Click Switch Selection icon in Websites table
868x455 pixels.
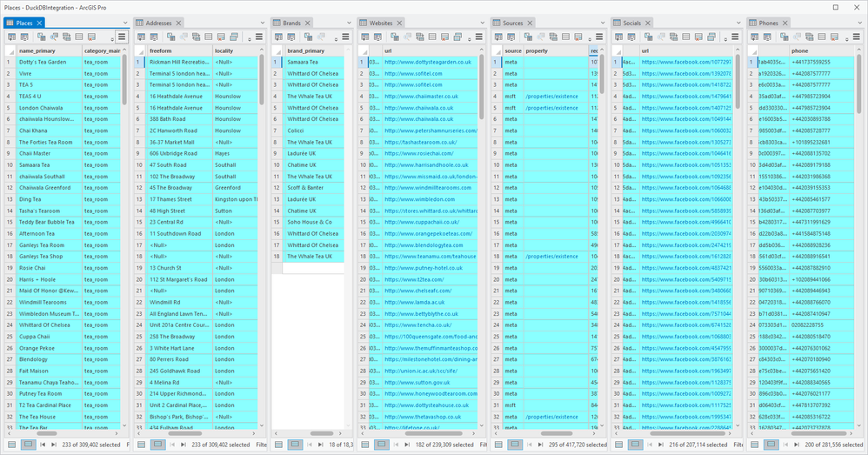420,37
